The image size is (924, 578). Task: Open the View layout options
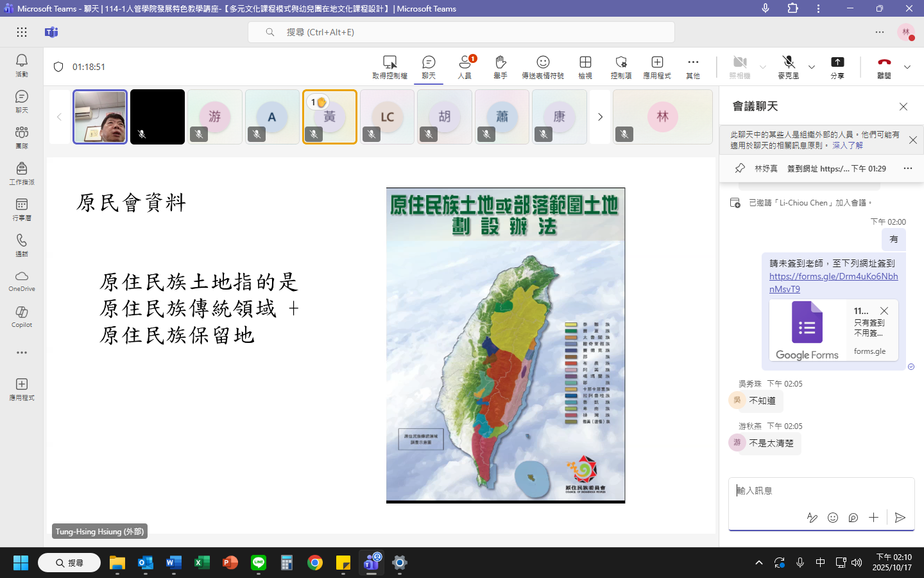tap(585, 66)
